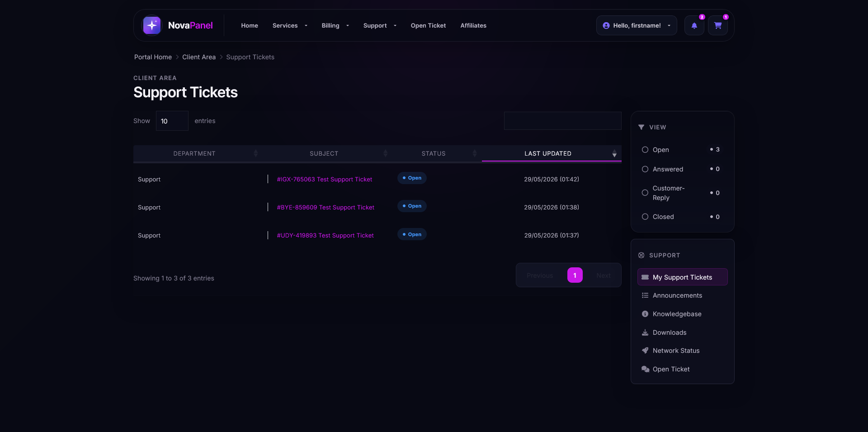The image size is (868, 432).
Task: Go to page 1 in pagination
Action: [575, 275]
